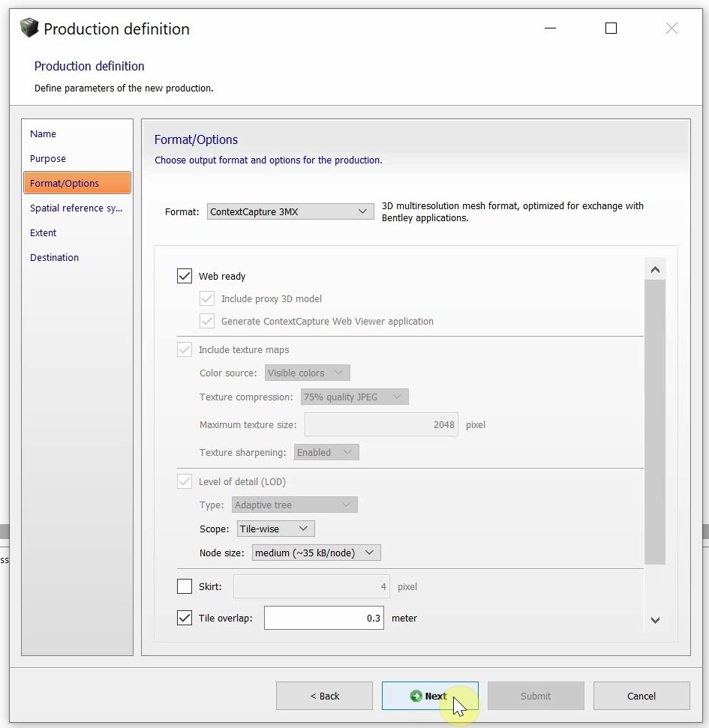Click the Cancel button

pyautogui.click(x=641, y=696)
